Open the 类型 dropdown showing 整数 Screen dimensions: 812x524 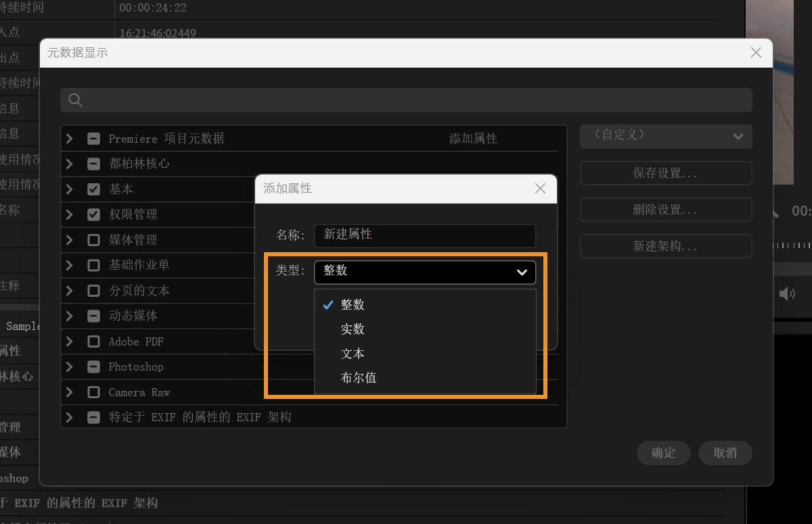tap(425, 272)
